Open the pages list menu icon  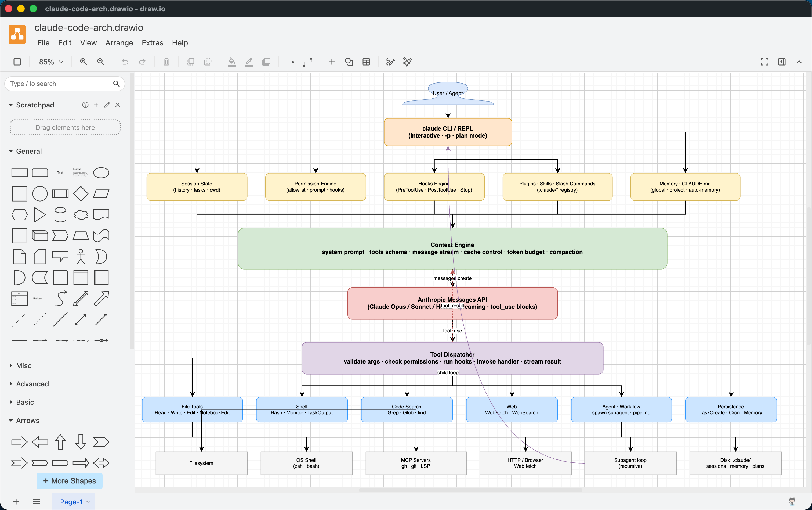[x=37, y=502]
